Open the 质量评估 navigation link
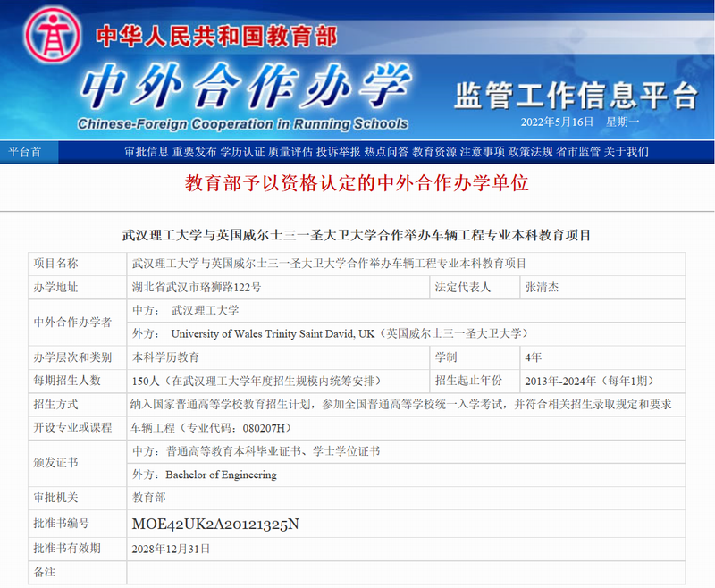 pyautogui.click(x=290, y=152)
